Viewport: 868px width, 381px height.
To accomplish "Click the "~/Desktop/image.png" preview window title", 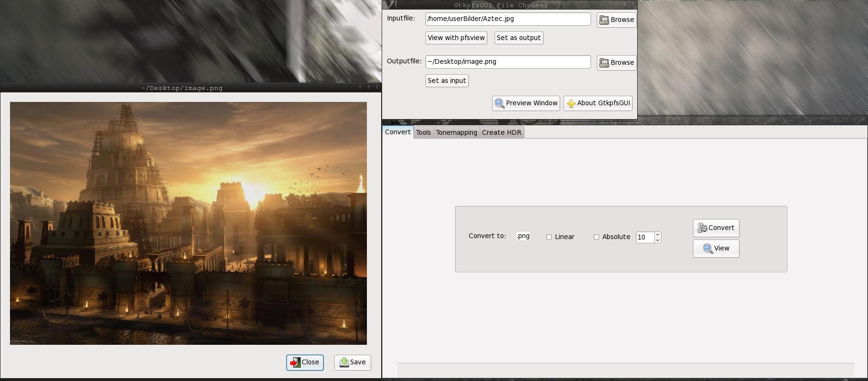I will pyautogui.click(x=182, y=88).
